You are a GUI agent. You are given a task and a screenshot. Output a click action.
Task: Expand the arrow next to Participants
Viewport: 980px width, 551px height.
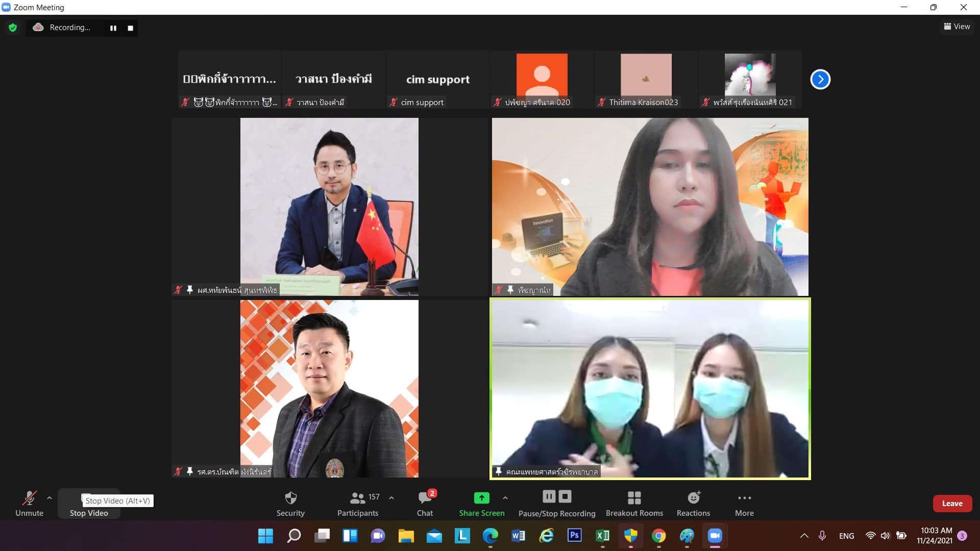(391, 497)
